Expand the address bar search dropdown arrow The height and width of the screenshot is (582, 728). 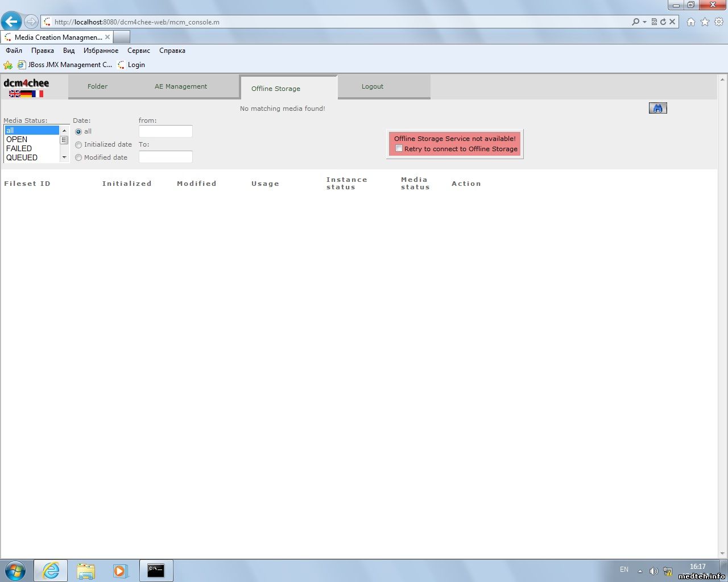(x=644, y=22)
